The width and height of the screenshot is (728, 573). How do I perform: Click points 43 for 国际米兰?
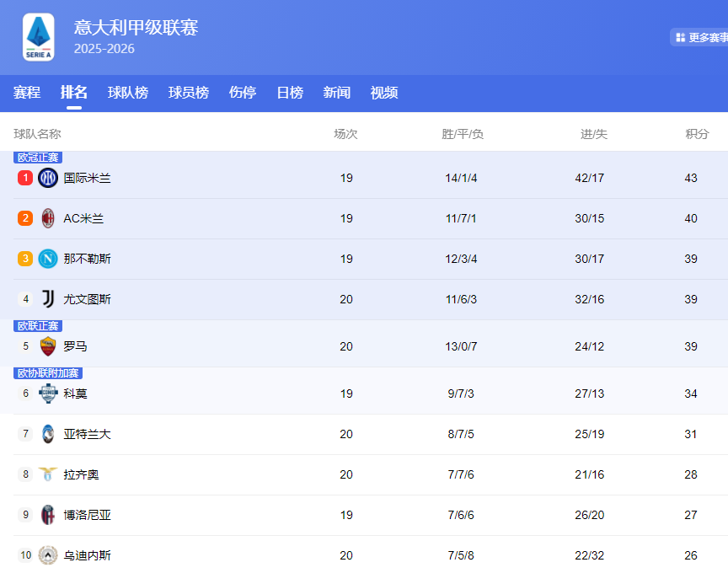pyautogui.click(x=691, y=178)
